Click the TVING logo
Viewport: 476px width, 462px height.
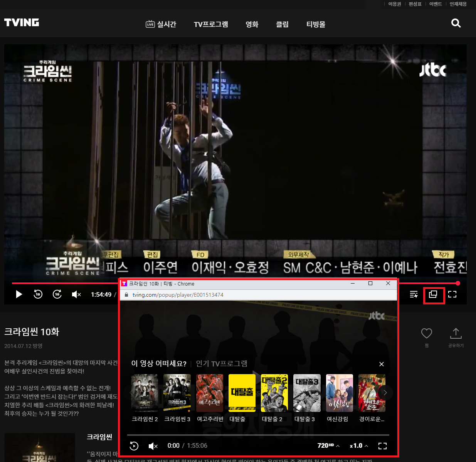coord(22,22)
